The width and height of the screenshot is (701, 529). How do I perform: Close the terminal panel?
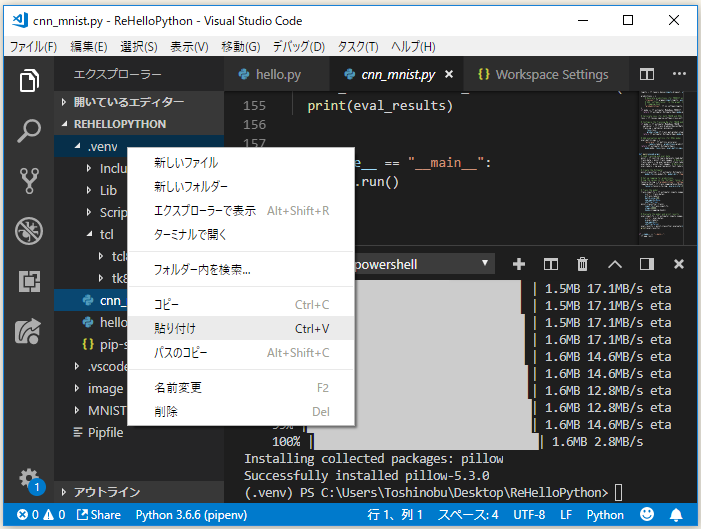pyautogui.click(x=679, y=264)
